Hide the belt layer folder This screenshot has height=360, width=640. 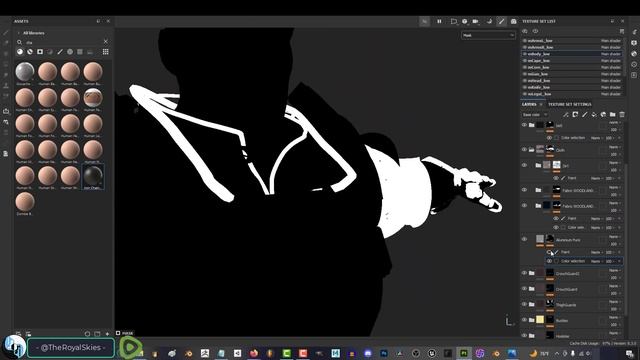(x=524, y=125)
